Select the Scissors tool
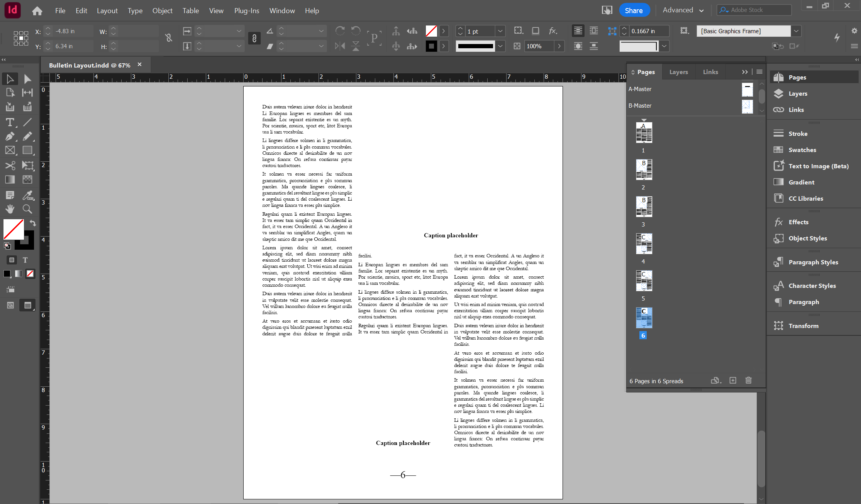The image size is (861, 504). click(10, 166)
